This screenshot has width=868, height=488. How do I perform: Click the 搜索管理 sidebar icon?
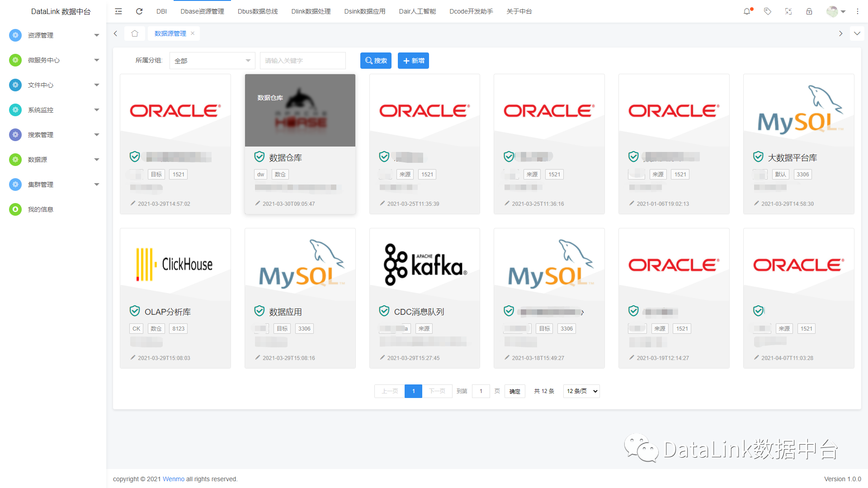[15, 135]
